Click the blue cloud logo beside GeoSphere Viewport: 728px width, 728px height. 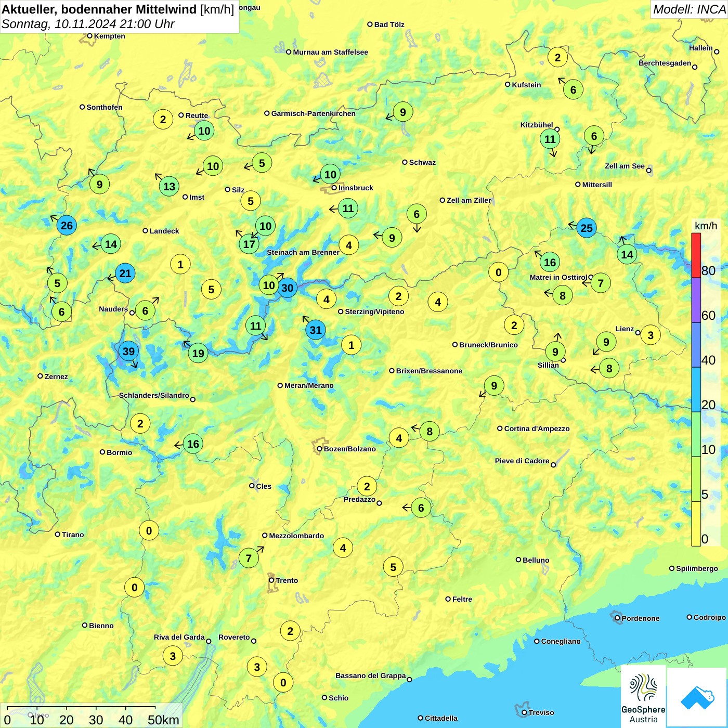tap(697, 698)
